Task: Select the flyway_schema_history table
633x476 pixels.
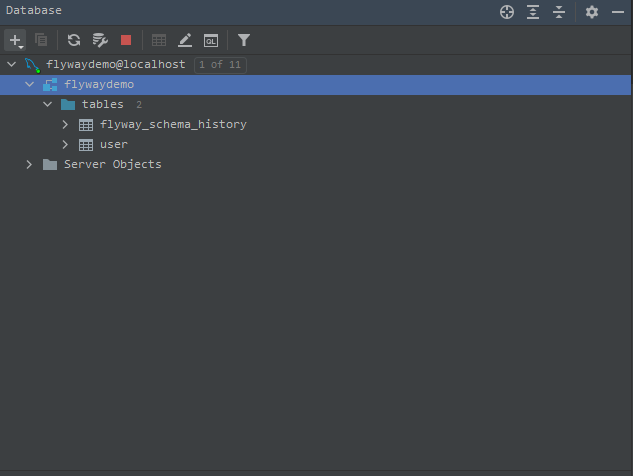Action: pyautogui.click(x=173, y=124)
